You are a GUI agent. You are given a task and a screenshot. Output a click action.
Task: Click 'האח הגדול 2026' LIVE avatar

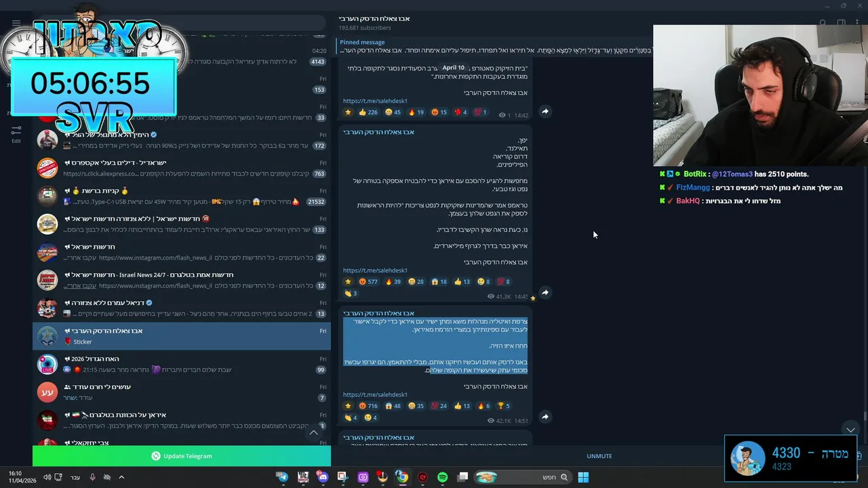47,364
